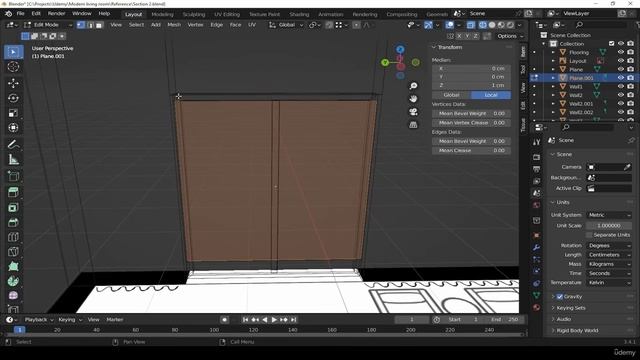Image resolution: width=640 pixels, height=360 pixels.
Task: Select the Knife tool
Action: [13, 252]
